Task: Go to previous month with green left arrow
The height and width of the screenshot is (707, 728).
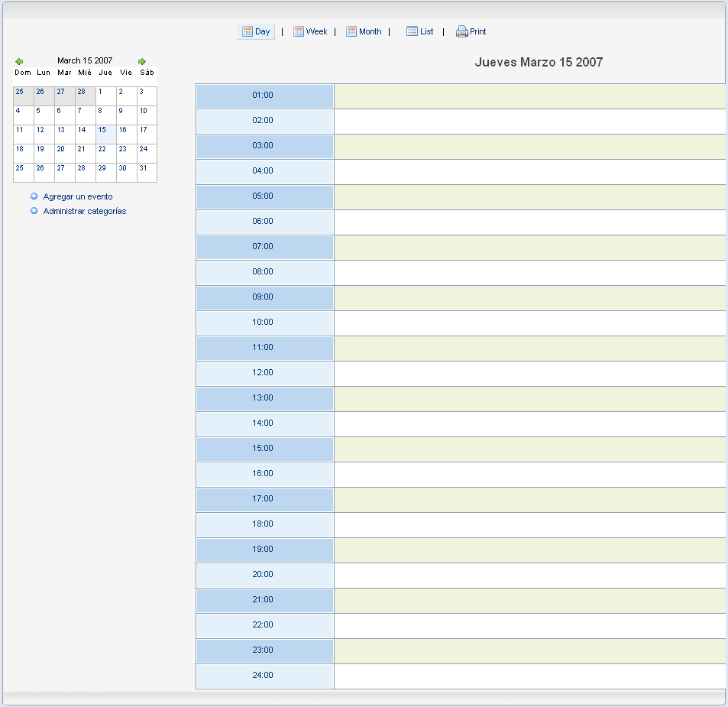Action: tap(19, 61)
